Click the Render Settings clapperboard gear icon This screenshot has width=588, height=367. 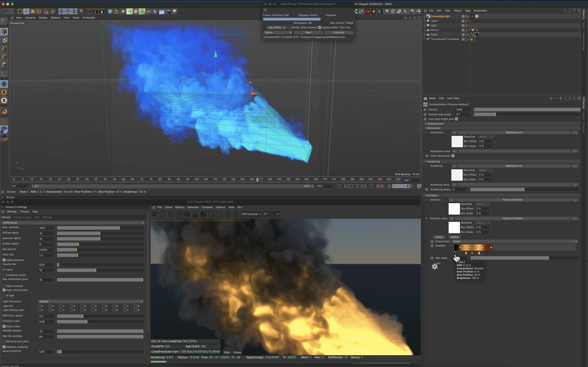(102, 12)
